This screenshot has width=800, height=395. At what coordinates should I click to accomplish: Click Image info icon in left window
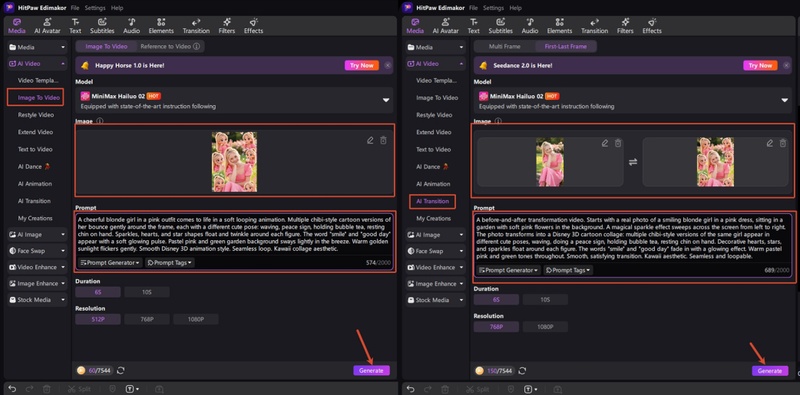tap(100, 121)
